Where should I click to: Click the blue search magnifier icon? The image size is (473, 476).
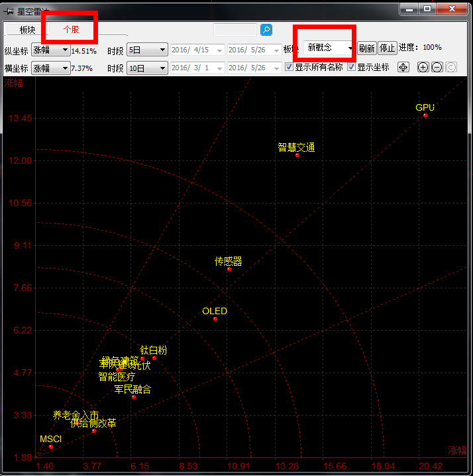[266, 30]
